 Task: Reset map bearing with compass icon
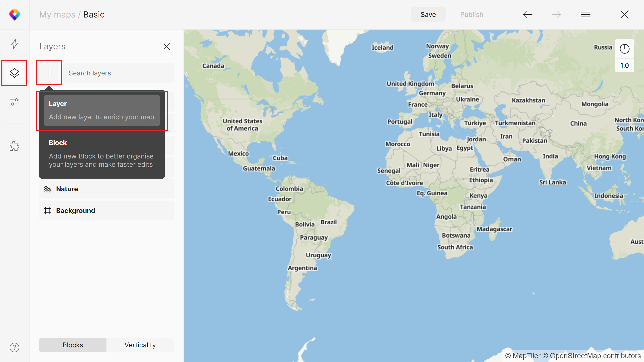pyautogui.click(x=624, y=49)
